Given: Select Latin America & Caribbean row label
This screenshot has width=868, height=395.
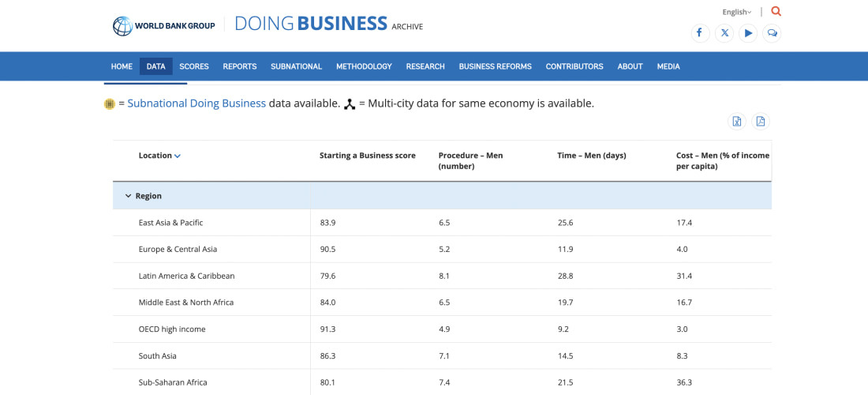Looking at the screenshot, I should point(186,276).
